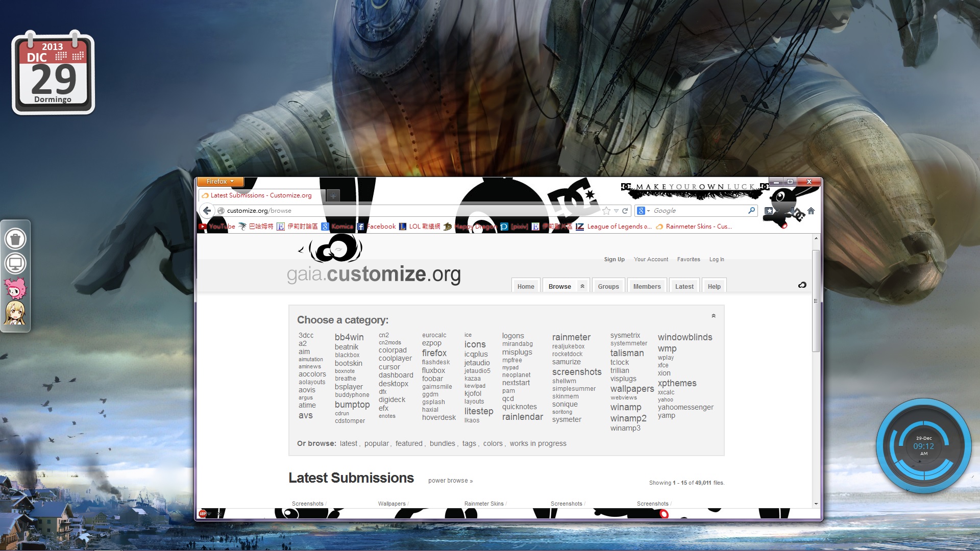Screen dimensions: 980x551
Task: Open a new tab with the plus button
Action: click(333, 195)
